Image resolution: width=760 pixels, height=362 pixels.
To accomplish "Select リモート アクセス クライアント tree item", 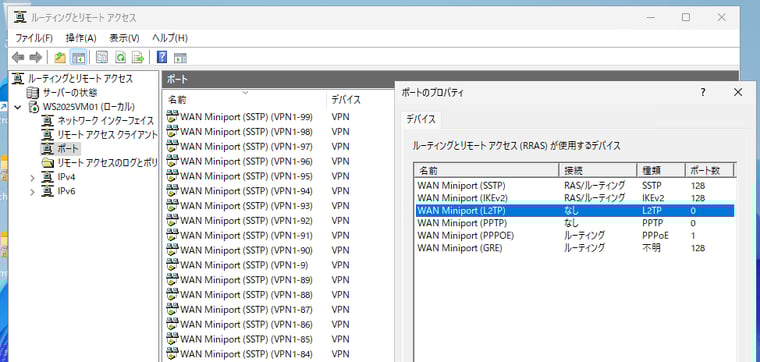I will (x=107, y=134).
